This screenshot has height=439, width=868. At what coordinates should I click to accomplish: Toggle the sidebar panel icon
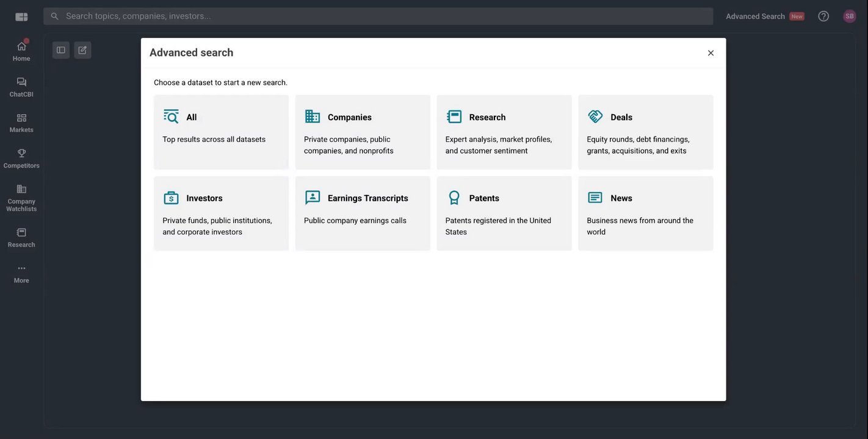(x=61, y=50)
